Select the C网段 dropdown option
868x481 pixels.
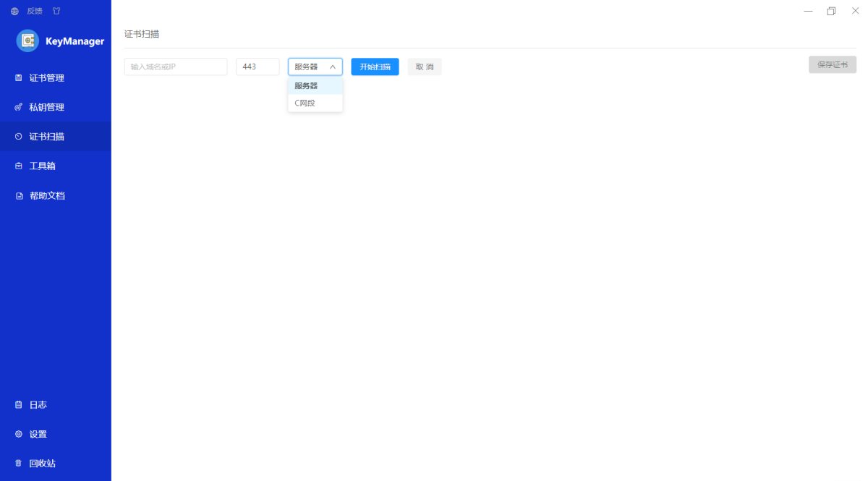pos(305,103)
